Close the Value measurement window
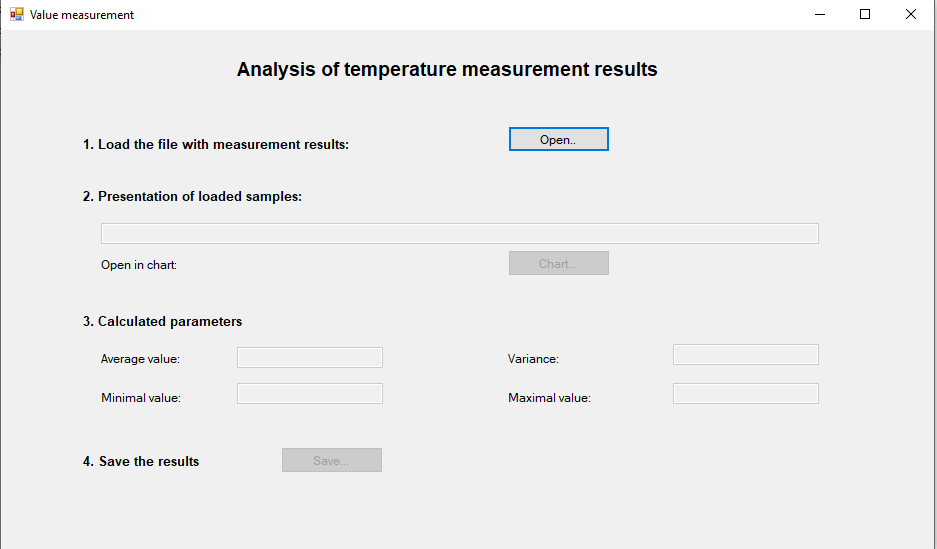This screenshot has height=549, width=937. [911, 14]
